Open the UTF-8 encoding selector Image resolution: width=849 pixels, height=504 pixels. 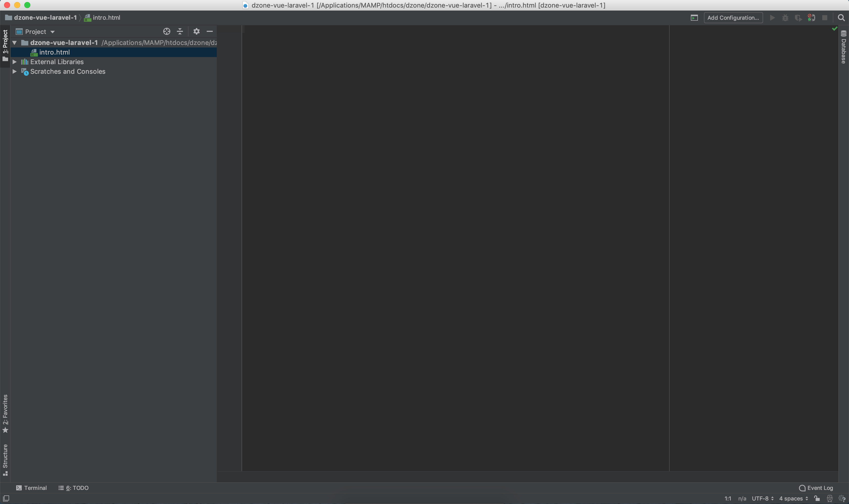click(763, 498)
